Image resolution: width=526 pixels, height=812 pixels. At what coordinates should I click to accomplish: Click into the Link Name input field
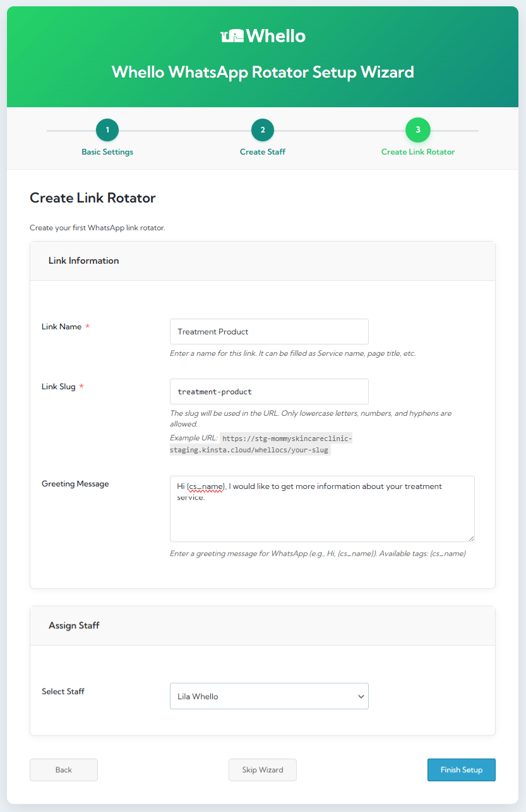coord(269,331)
